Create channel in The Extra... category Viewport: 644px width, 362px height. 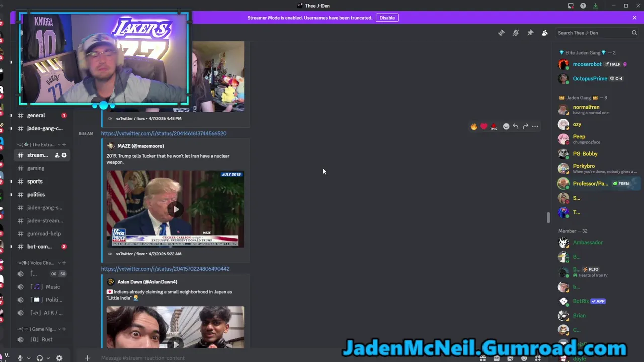pyautogui.click(x=64, y=145)
